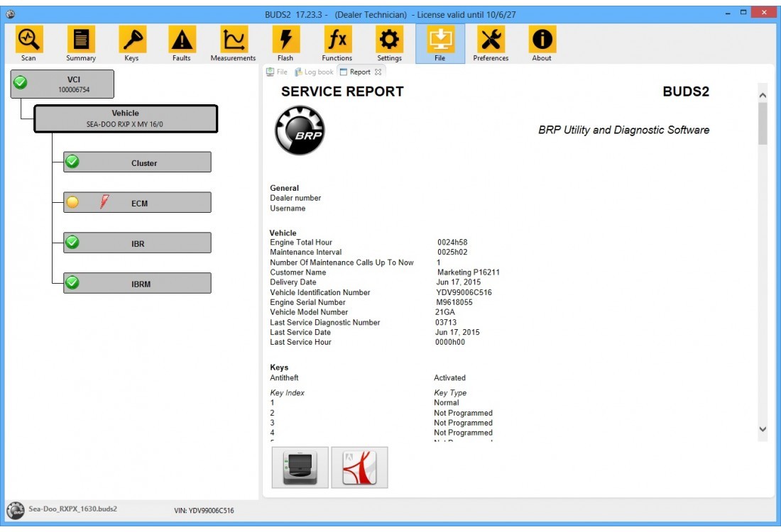This screenshot has height=532, width=781.
Task: Open the Summary page
Action: coord(80,43)
